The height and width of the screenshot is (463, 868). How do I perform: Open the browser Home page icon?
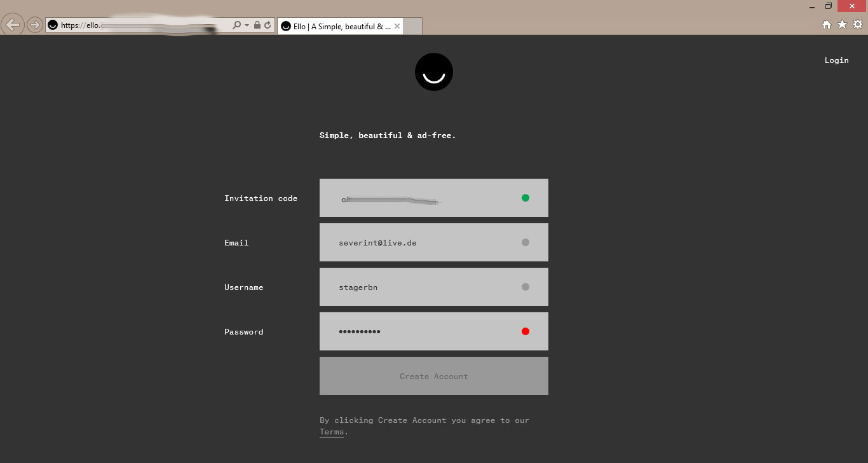point(827,24)
